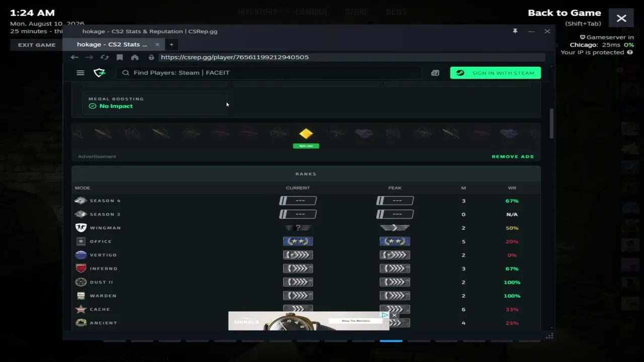Image resolution: width=644 pixels, height=362 pixels.
Task: Click the Season 4 row label
Action: 105,201
